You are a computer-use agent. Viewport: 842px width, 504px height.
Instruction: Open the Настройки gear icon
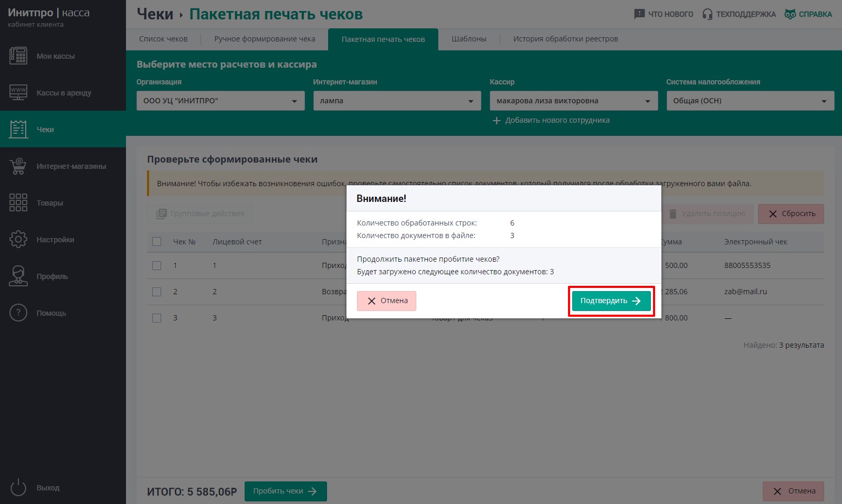pyautogui.click(x=18, y=239)
